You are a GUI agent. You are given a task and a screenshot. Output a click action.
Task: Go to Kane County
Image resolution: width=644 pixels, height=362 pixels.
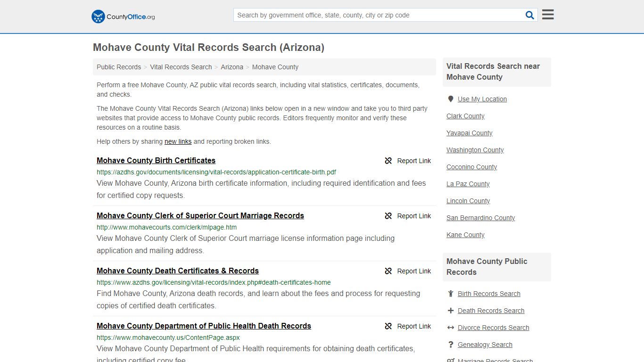[x=465, y=235]
